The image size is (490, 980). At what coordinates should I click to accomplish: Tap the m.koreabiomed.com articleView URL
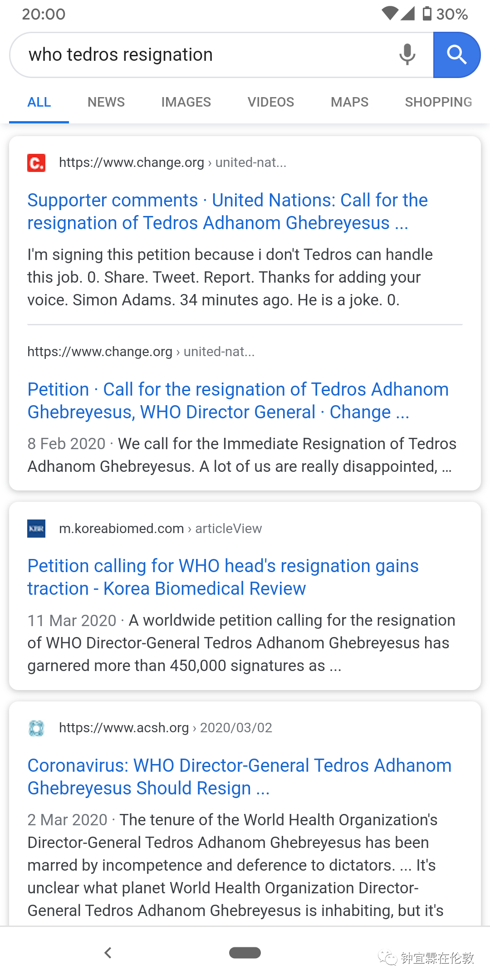pyautogui.click(x=161, y=529)
